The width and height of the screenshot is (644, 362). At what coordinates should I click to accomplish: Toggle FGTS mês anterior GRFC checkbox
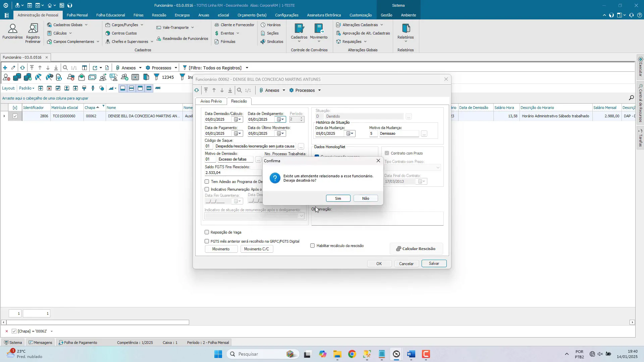[207, 241]
